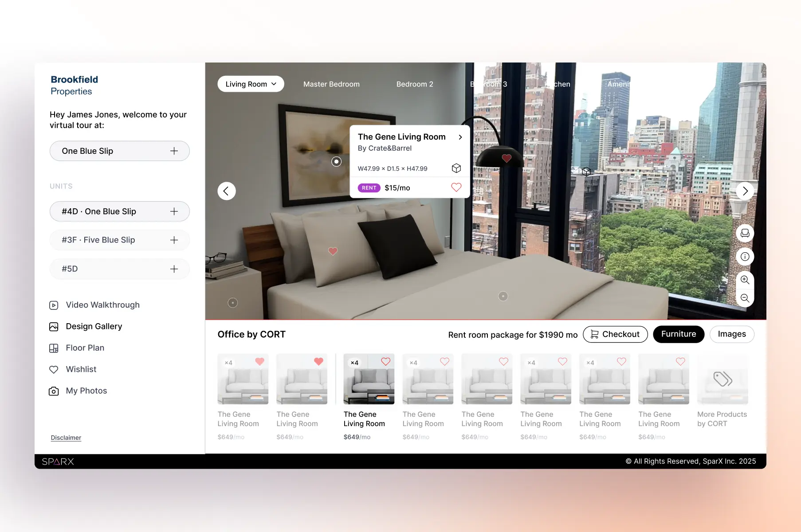The image size is (801, 532).
Task: Open product details via popup chevron
Action: point(460,137)
